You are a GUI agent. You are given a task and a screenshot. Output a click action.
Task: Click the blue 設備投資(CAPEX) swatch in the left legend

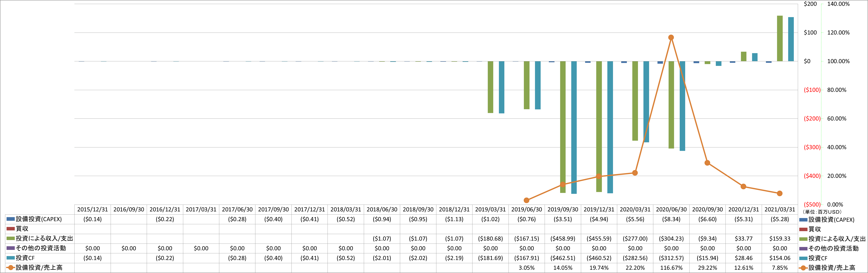10,219
